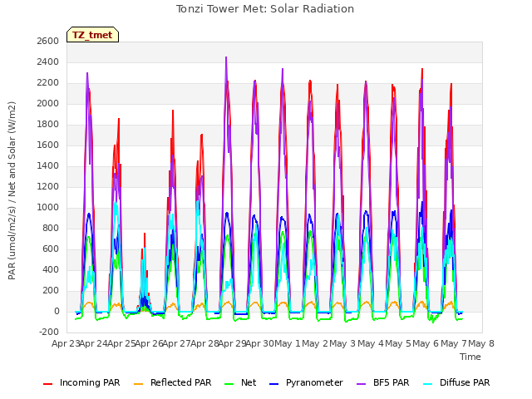The width and height of the screenshot is (532, 399).
Task: Click the 2400 y-axis tick label
Action: 48,62
